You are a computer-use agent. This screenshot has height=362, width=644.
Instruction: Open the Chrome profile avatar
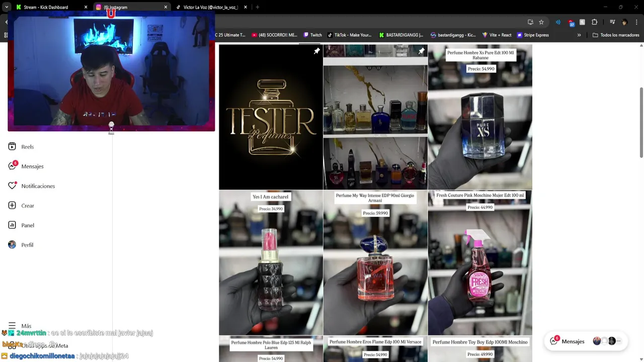624,22
